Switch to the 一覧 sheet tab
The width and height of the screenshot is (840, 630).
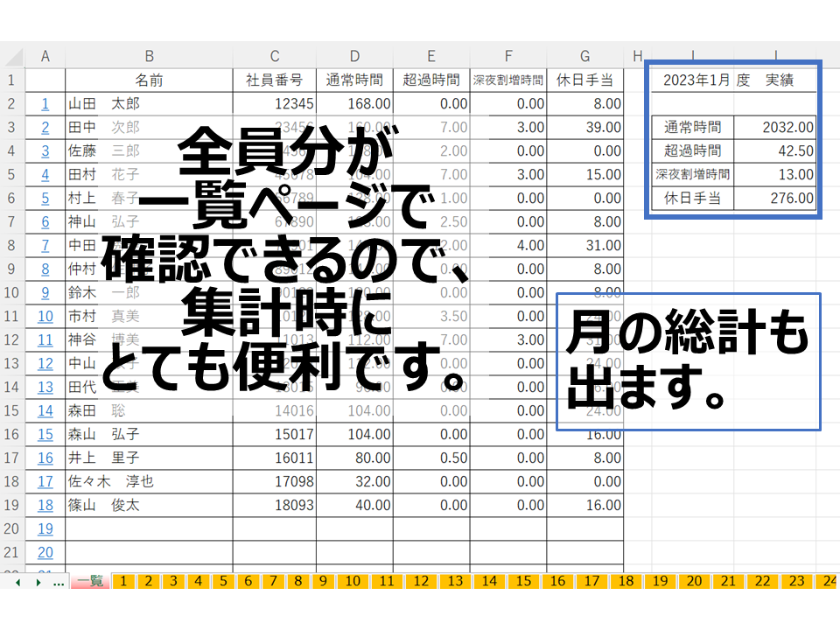pos(90,581)
